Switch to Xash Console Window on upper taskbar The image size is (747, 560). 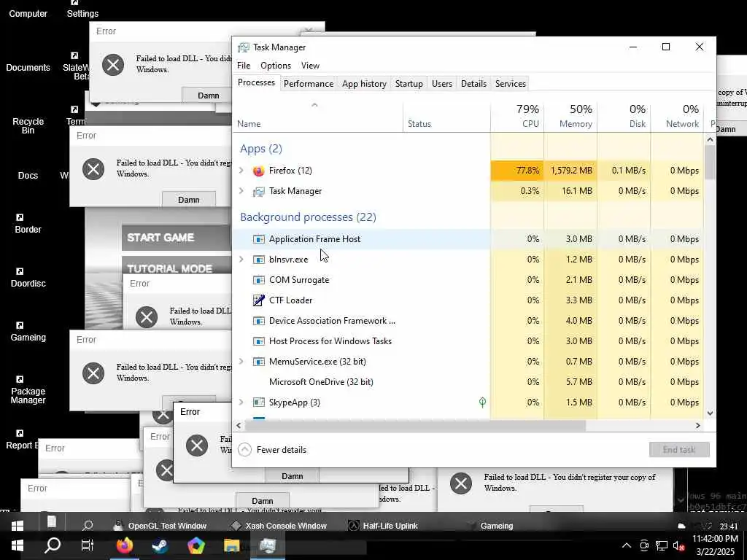point(279,526)
